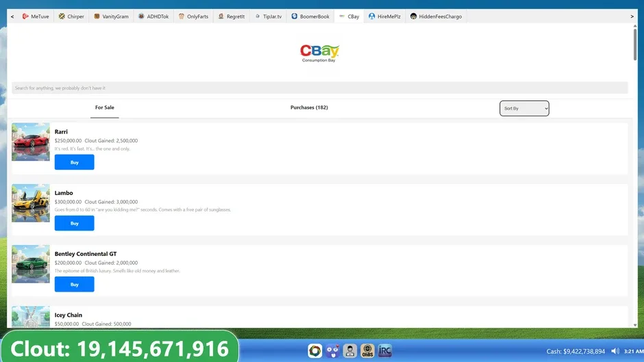Click the volume speaker icon

[615, 351]
